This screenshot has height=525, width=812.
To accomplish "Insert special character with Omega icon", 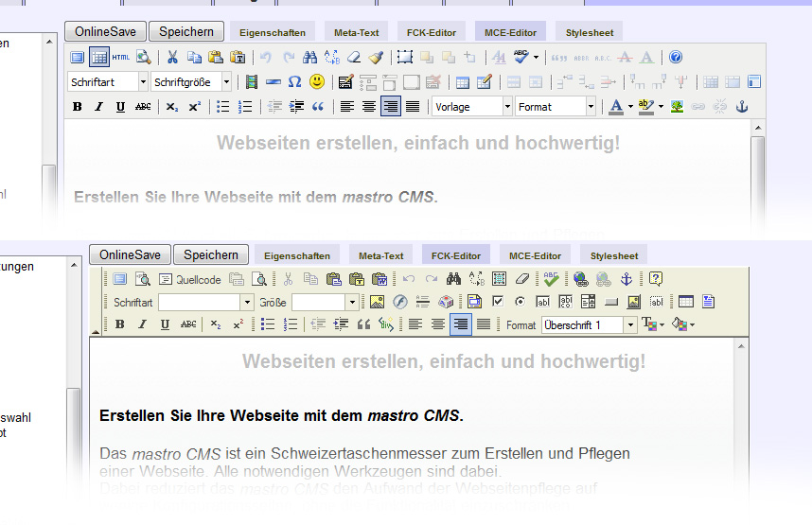I will [294, 81].
